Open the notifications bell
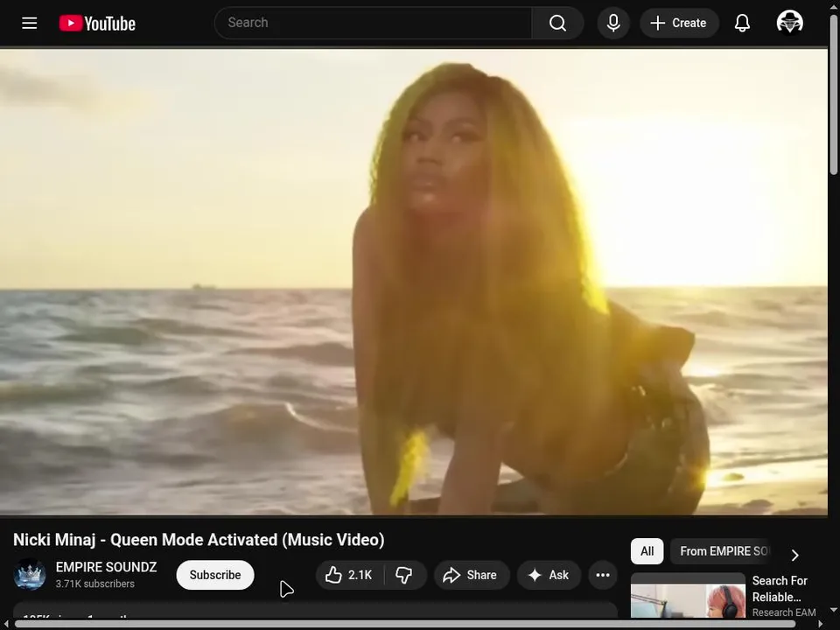 click(742, 23)
